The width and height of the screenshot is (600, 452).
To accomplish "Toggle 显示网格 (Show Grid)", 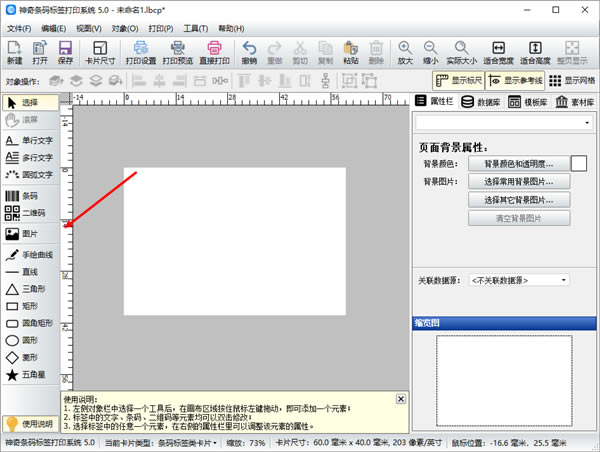I will (x=574, y=80).
